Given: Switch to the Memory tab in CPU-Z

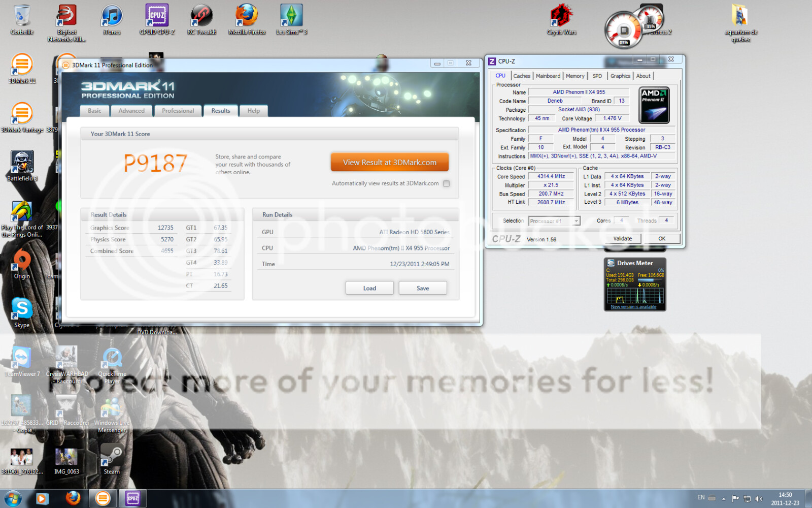Looking at the screenshot, I should [x=575, y=76].
